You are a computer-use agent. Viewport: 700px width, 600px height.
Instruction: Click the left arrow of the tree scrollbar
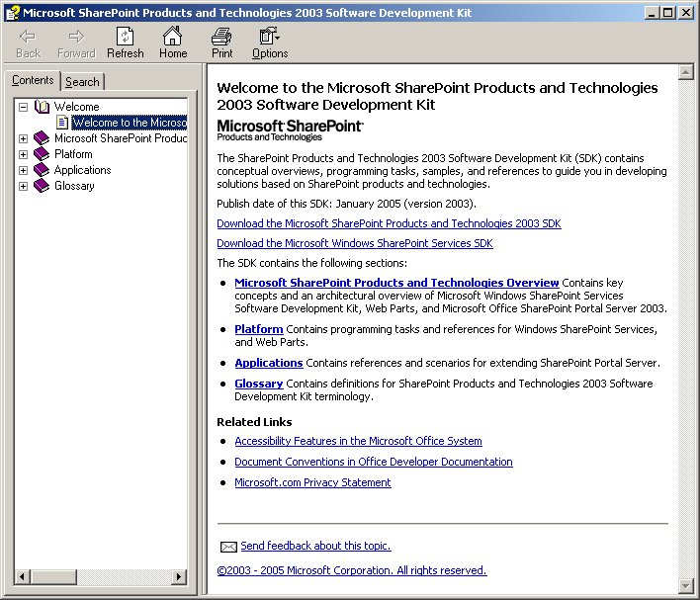pos(23,577)
